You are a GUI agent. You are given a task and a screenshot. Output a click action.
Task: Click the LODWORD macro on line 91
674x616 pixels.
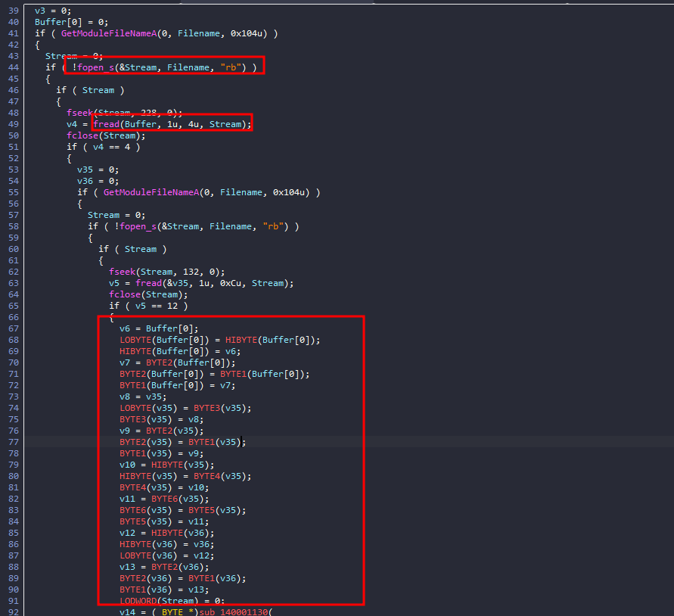click(x=140, y=601)
